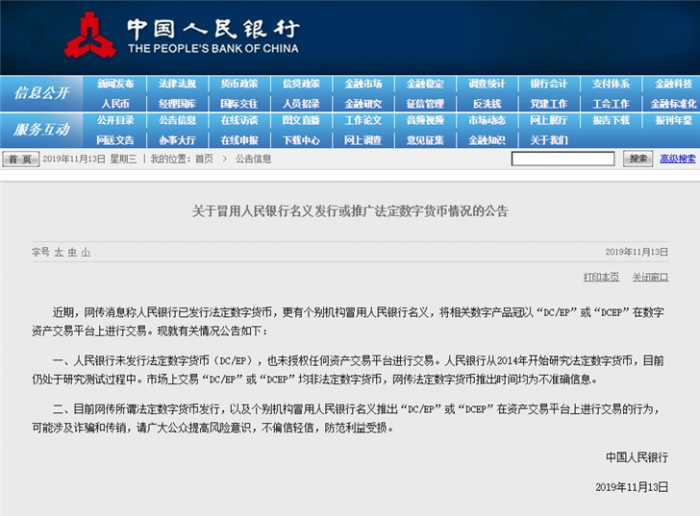700x516 pixels.
Task: Go to 金融科技 section
Action: (673, 84)
